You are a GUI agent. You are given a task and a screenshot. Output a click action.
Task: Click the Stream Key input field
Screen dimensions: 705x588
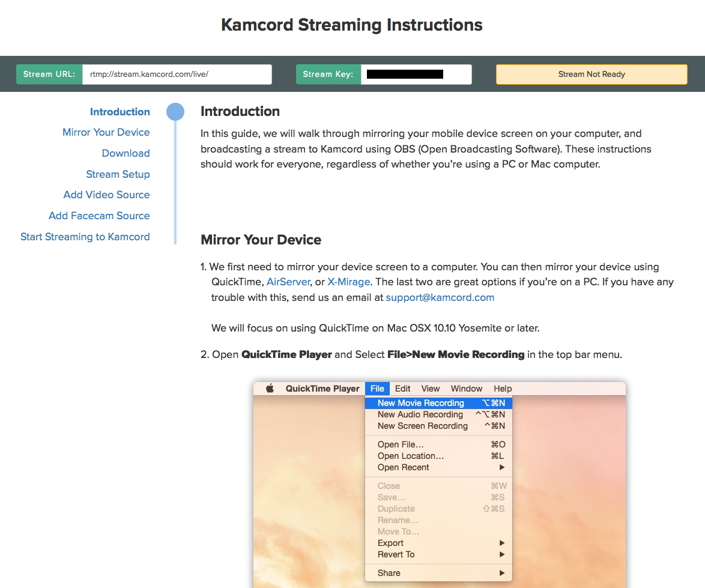point(416,74)
